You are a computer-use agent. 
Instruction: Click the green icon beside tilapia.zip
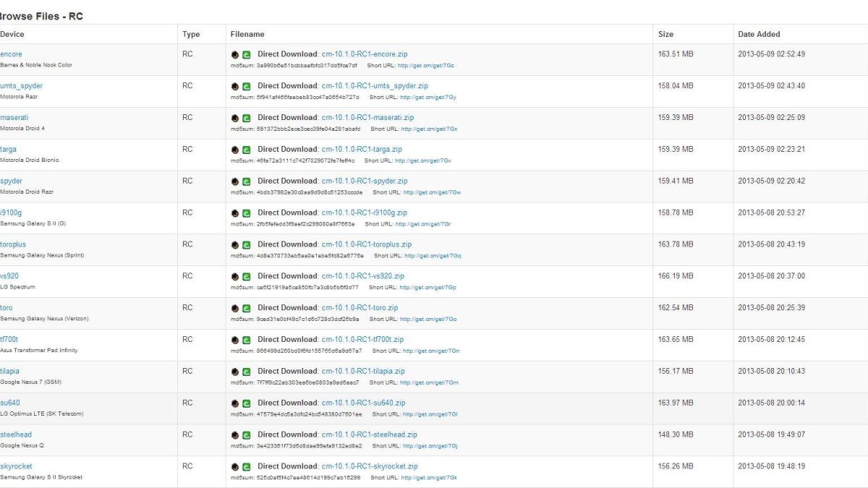click(x=246, y=372)
